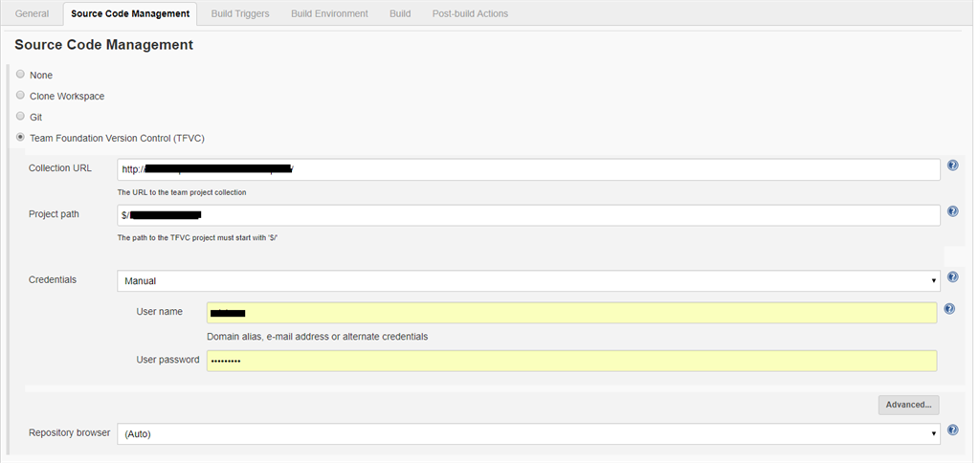This screenshot has height=463, width=980.
Task: Focus the User name input field
Action: pos(572,313)
